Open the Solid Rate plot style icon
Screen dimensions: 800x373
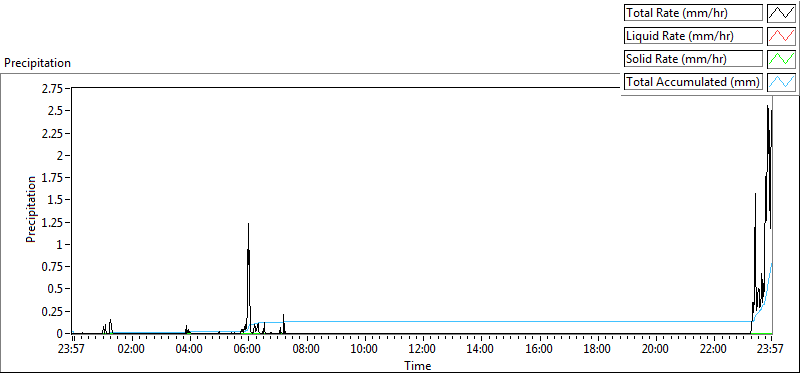[782, 59]
